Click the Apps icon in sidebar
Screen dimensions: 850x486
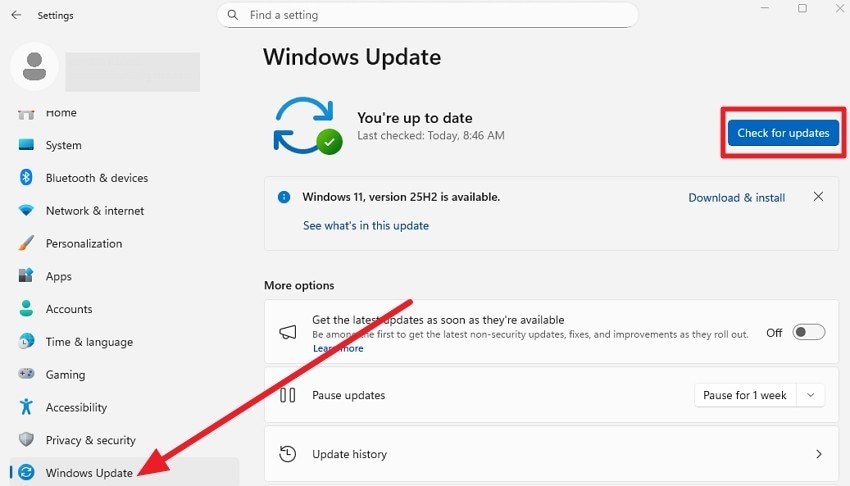[x=26, y=275]
